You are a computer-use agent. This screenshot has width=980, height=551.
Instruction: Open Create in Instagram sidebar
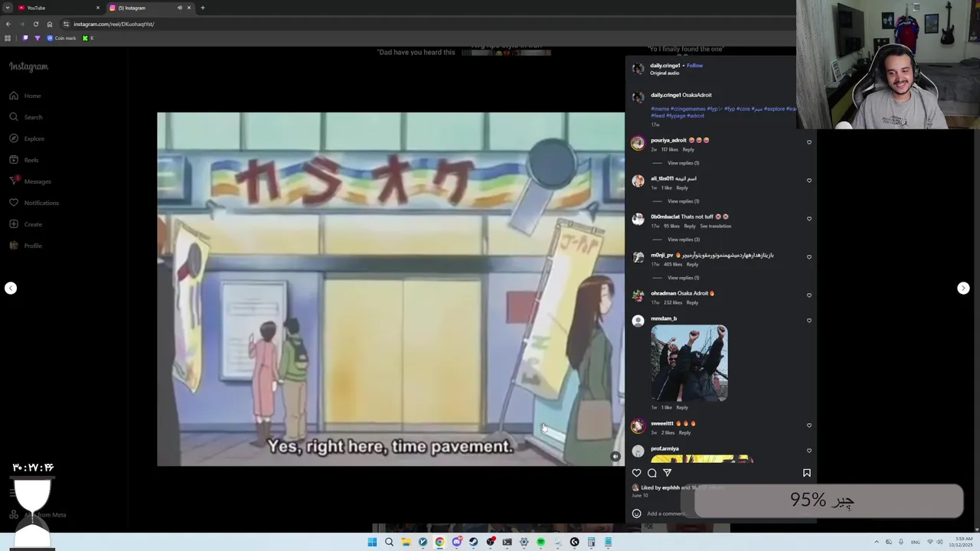click(25, 224)
